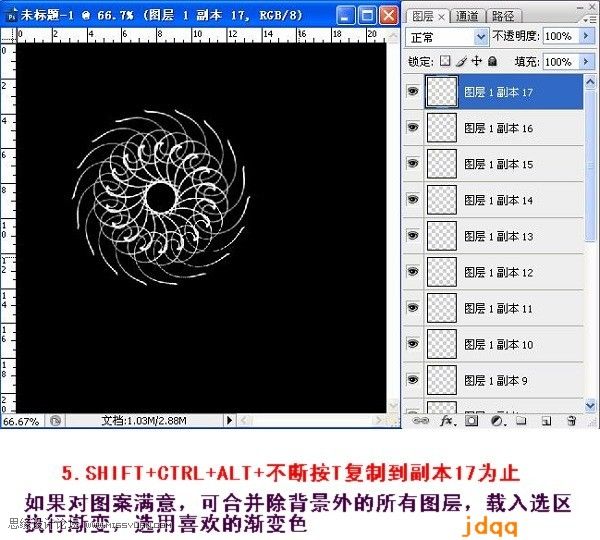Screen dimensions: 600x540
Task: Create a new layer
Action: pyautogui.click(x=546, y=421)
